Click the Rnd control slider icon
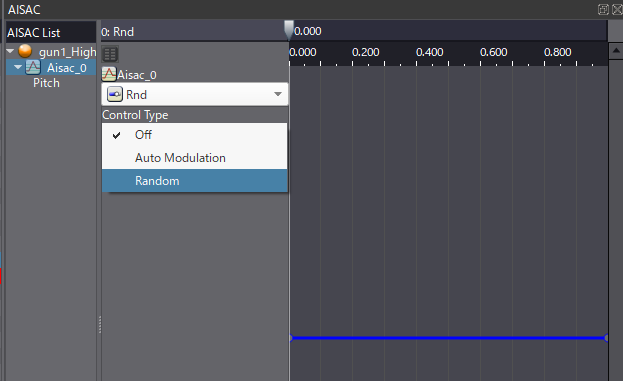Viewport: 623px width, 381px height. (x=115, y=95)
